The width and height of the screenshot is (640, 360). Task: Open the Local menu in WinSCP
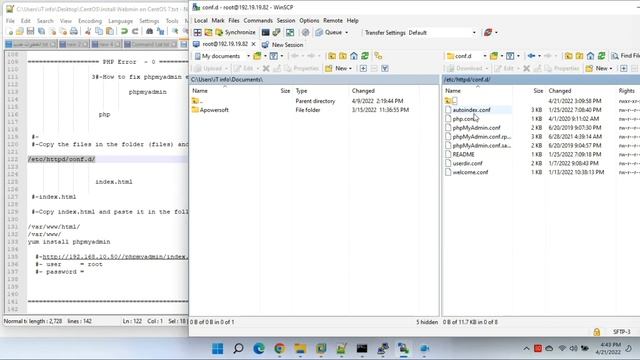pyautogui.click(x=200, y=20)
